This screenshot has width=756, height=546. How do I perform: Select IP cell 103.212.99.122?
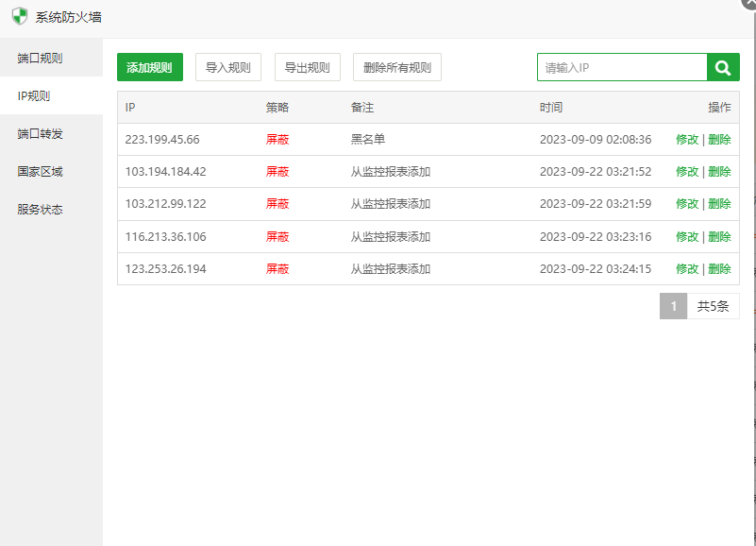click(x=165, y=204)
